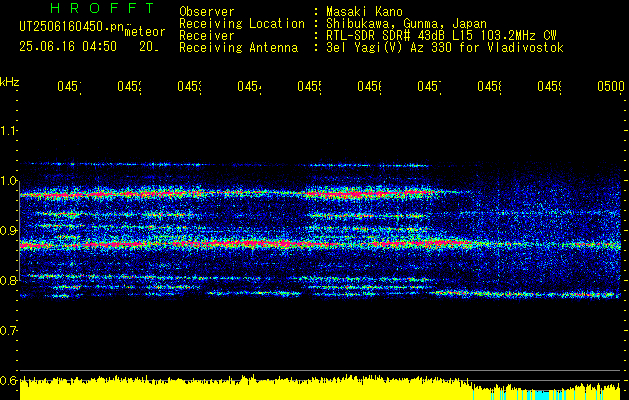Click the 0458 time marker
The height and width of the screenshot is (400, 629).
click(x=489, y=87)
